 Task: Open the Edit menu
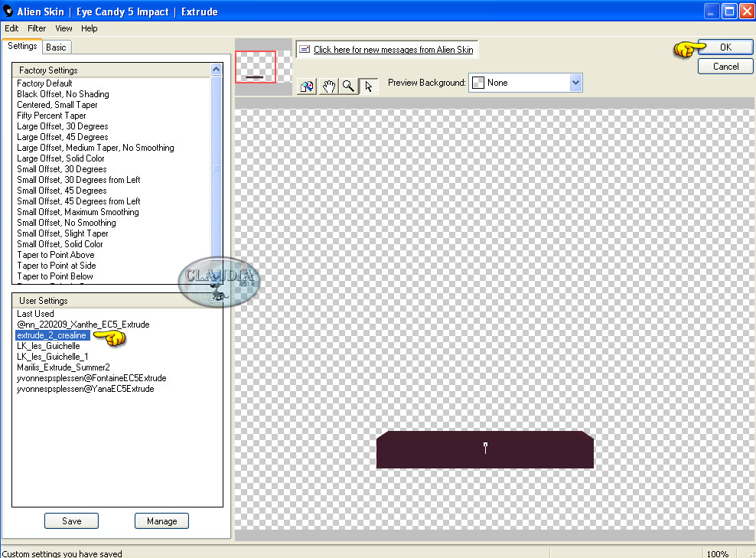click(x=11, y=28)
